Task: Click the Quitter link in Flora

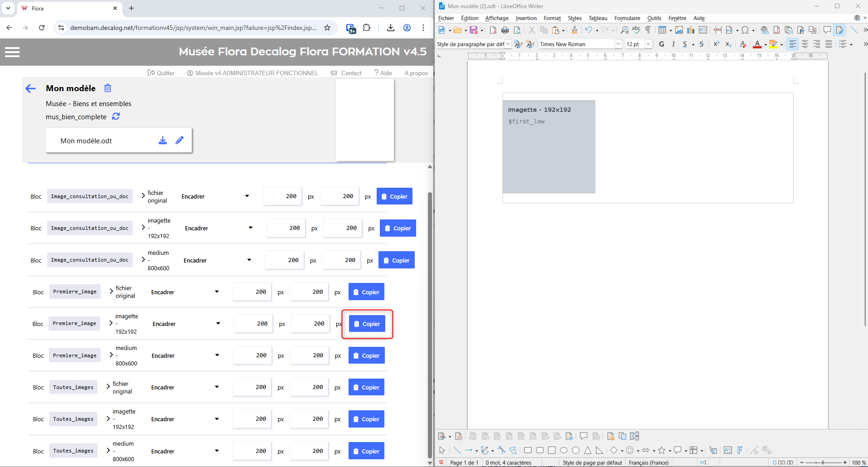Action: pos(161,73)
